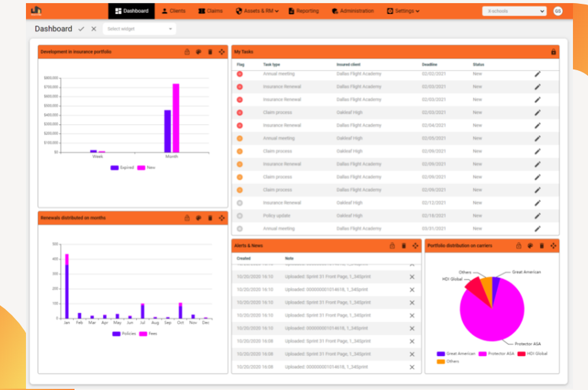Click the Jan bar in Renewals chart
The width and height of the screenshot is (588, 390).
(x=67, y=286)
